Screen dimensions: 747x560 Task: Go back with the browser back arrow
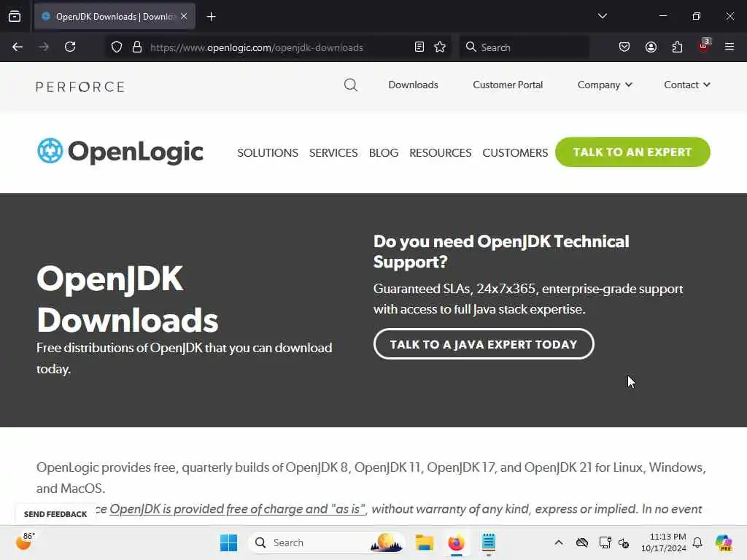(18, 47)
